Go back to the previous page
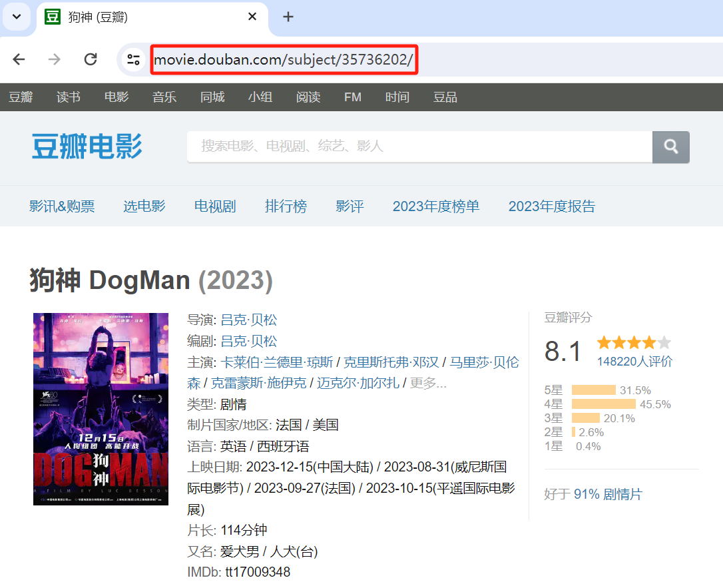723x588 pixels. (19, 59)
